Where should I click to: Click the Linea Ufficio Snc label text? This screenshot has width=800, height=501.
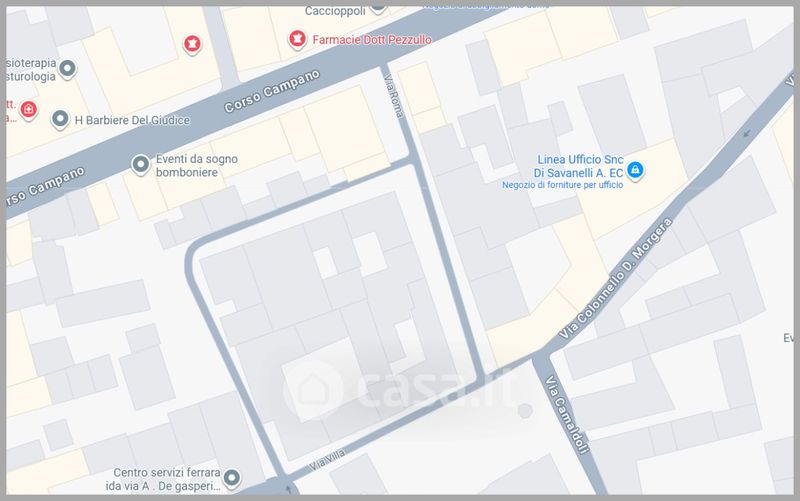[579, 166]
